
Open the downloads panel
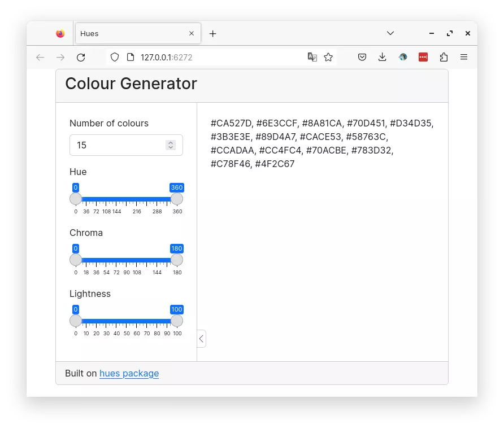pos(382,57)
